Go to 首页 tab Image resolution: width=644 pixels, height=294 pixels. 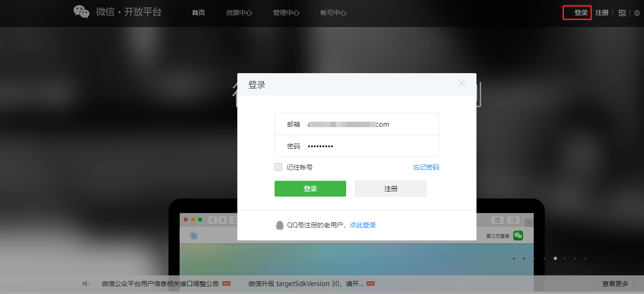198,13
